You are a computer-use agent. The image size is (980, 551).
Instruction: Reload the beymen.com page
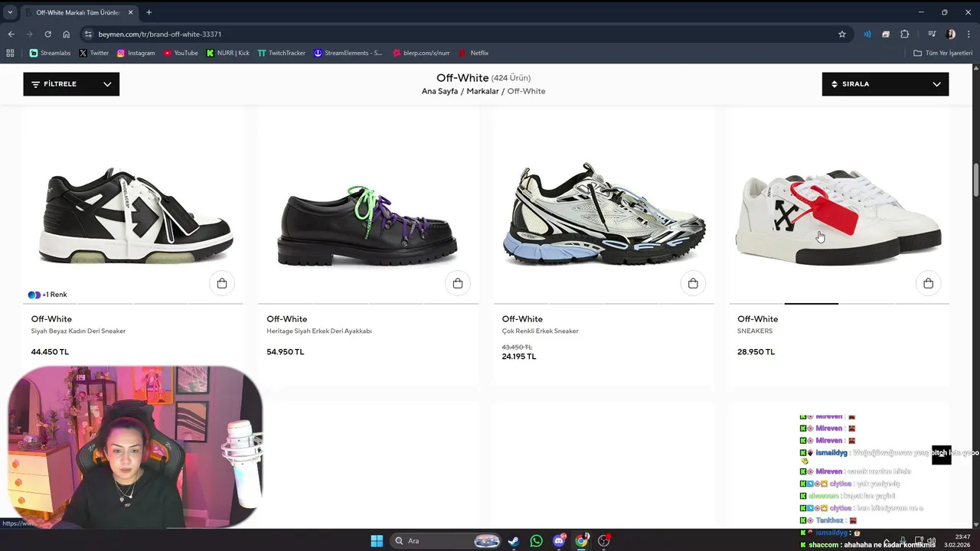47,34
